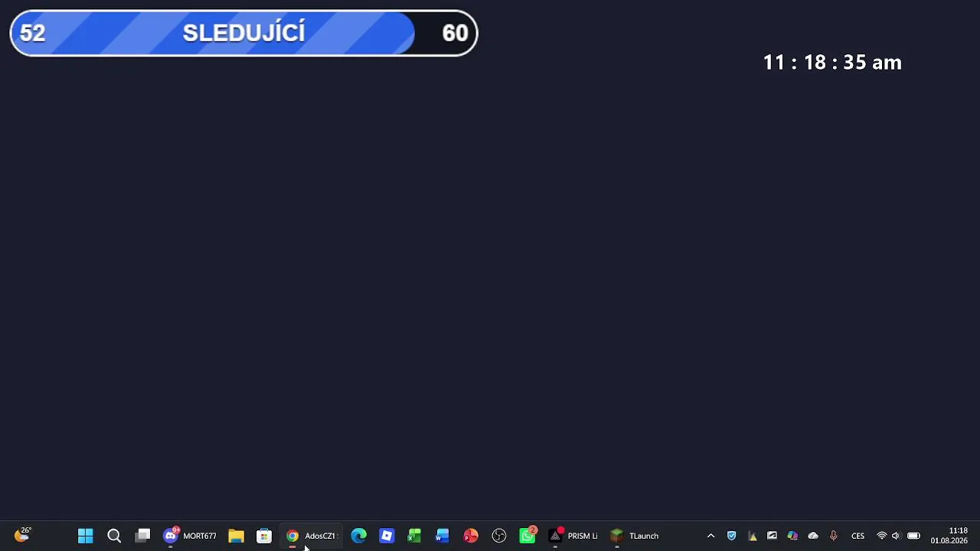Expand hidden system tray icons
Image resolution: width=980 pixels, height=551 pixels.
(x=710, y=536)
